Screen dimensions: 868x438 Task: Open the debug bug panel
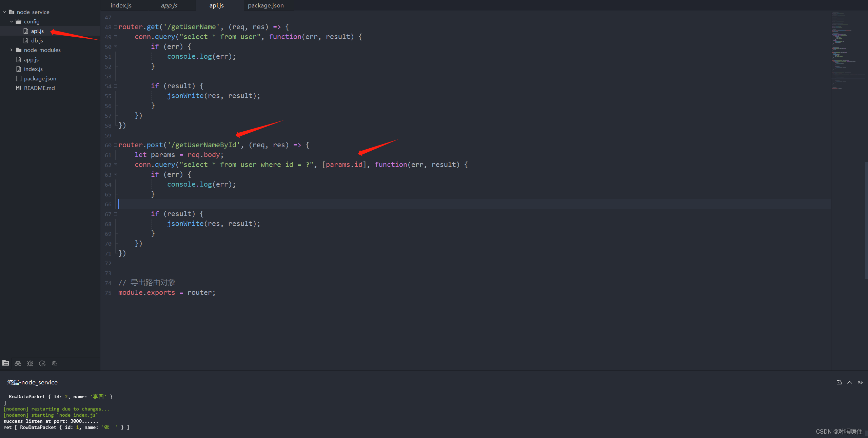[30, 363]
